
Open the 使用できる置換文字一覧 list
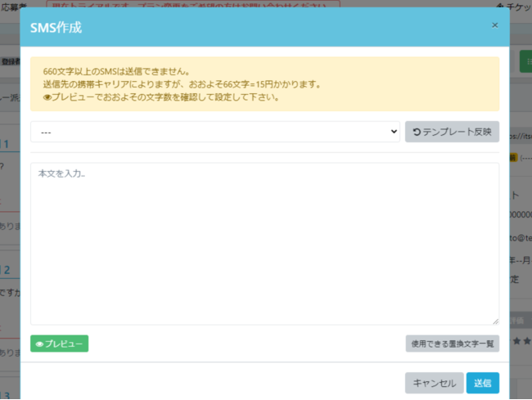coord(452,344)
